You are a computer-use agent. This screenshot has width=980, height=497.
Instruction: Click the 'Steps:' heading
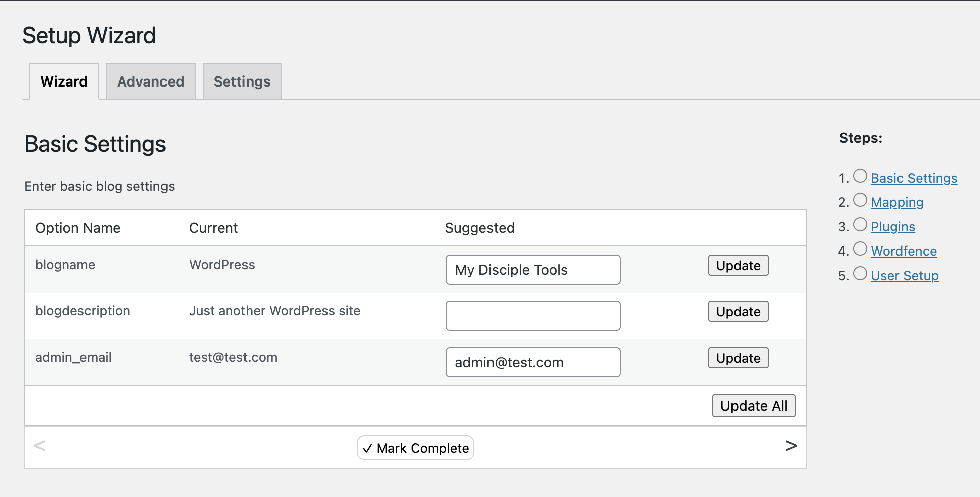[x=860, y=138]
